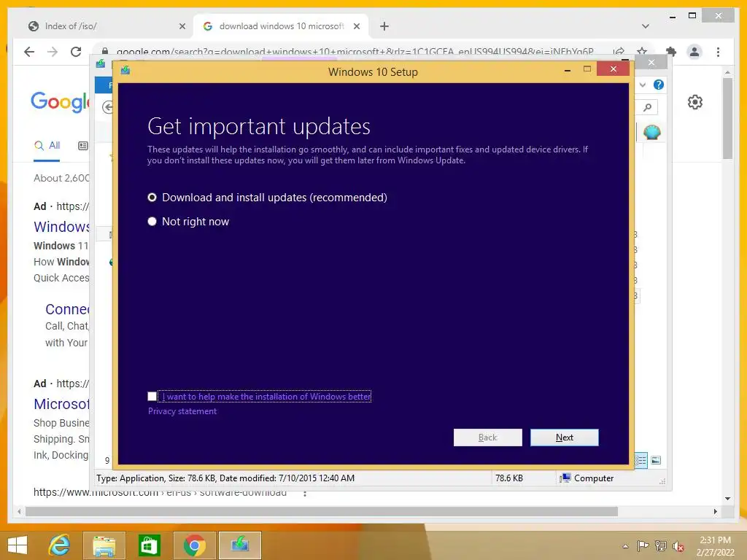Open the Chrome profile avatar
Viewport: 747px width, 560px height.
694,52
